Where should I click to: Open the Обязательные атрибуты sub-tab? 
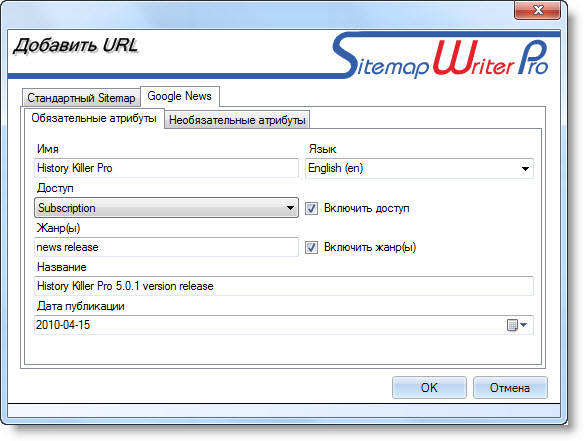(x=94, y=118)
